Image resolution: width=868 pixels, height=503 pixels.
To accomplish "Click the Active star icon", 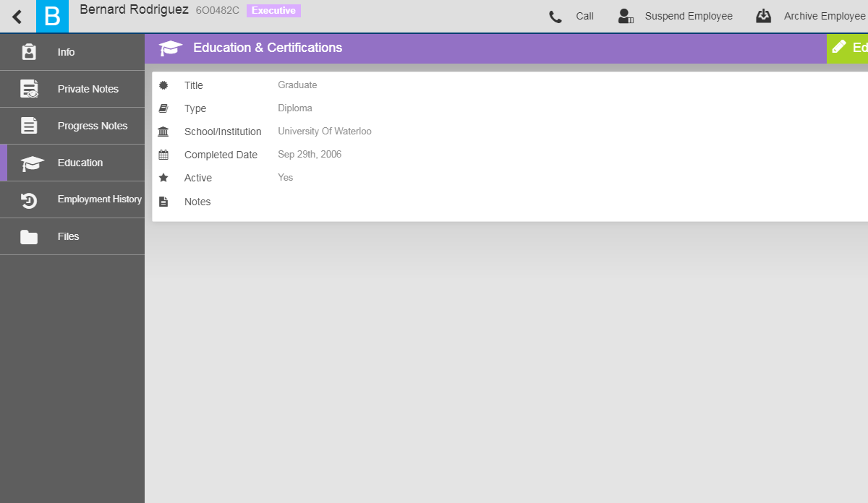I will (163, 178).
